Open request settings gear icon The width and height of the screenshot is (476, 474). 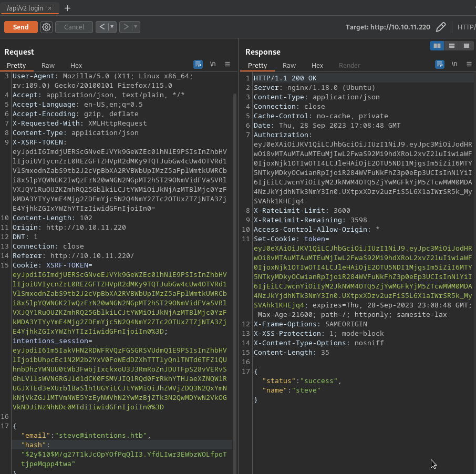(46, 27)
